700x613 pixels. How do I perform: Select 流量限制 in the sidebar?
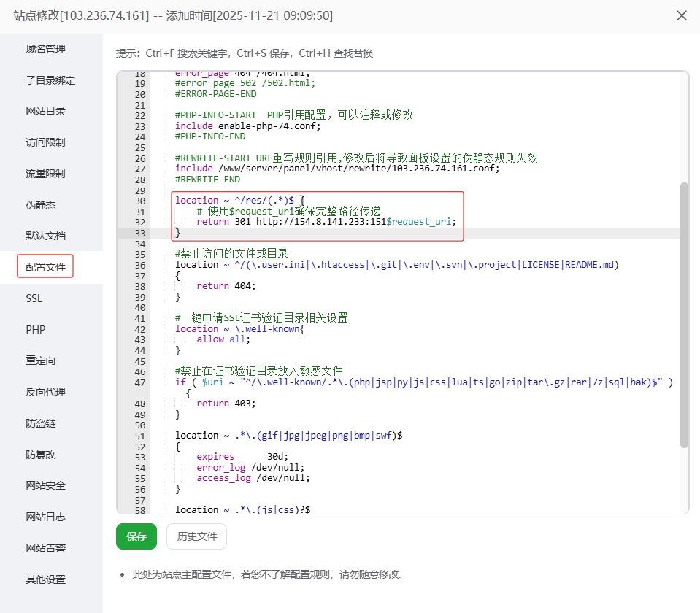(x=45, y=174)
